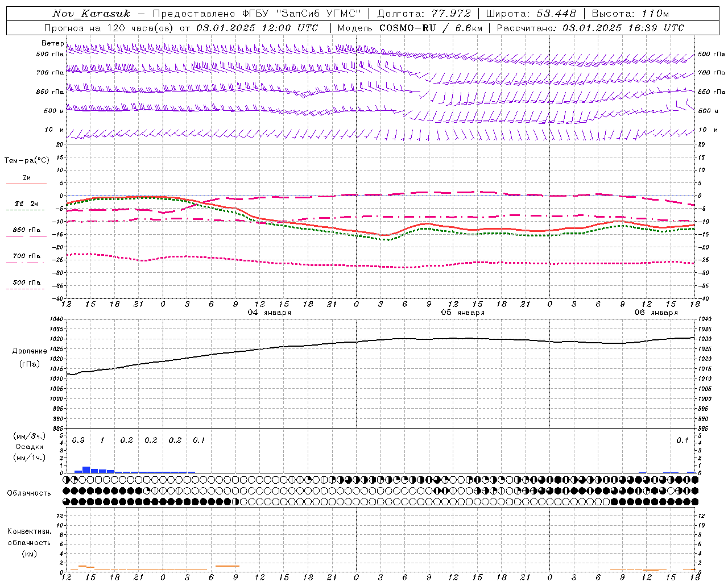Click the Давление pressure panel label
The width and height of the screenshot is (728, 582).
point(30,351)
